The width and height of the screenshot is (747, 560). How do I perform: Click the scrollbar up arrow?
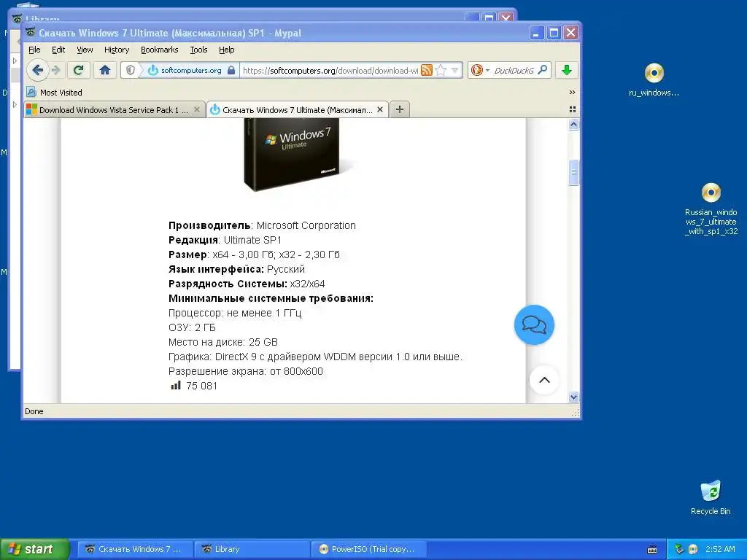(573, 125)
